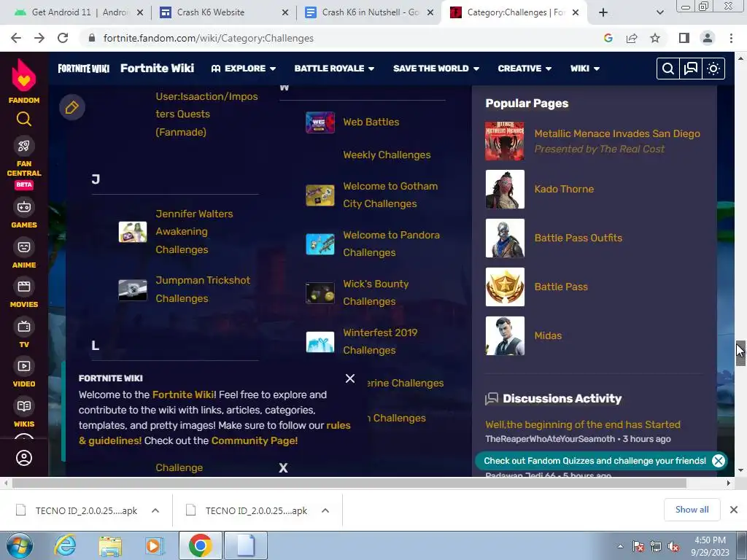Screen dimensions: 747x560
Task: Follow the Community Page link
Action: tap(255, 440)
